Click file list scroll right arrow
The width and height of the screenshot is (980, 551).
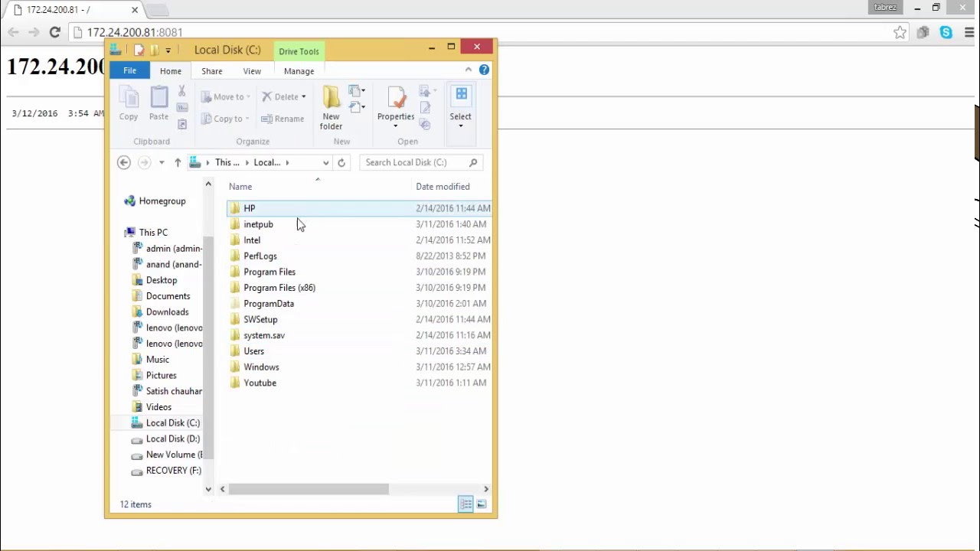(x=485, y=489)
